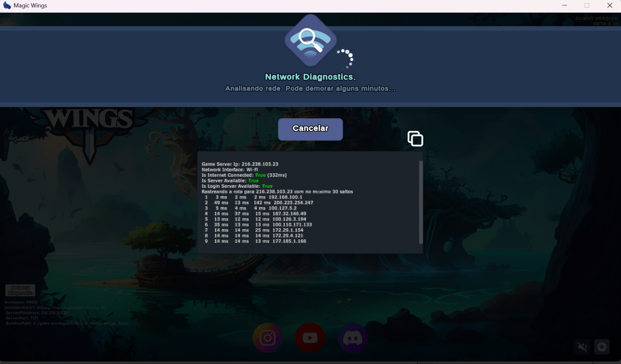The width and height of the screenshot is (621, 364).
Task: Click the 'Is Login Server Available: True' line
Action: coord(237,187)
